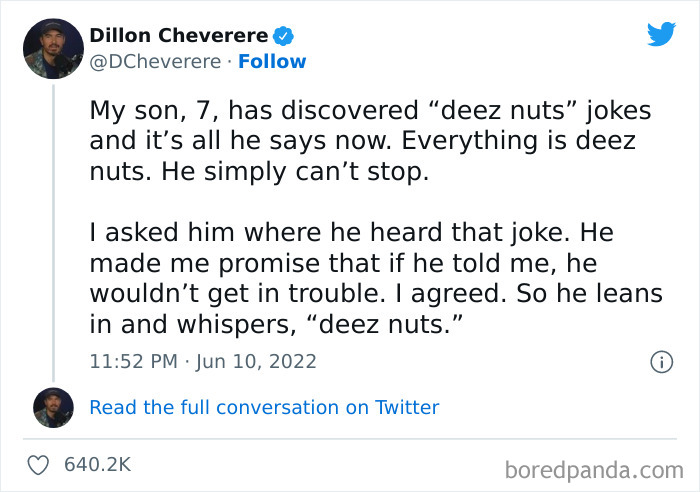Follow the @DCheverere account
Image resolution: width=700 pixels, height=492 pixels.
click(x=272, y=61)
